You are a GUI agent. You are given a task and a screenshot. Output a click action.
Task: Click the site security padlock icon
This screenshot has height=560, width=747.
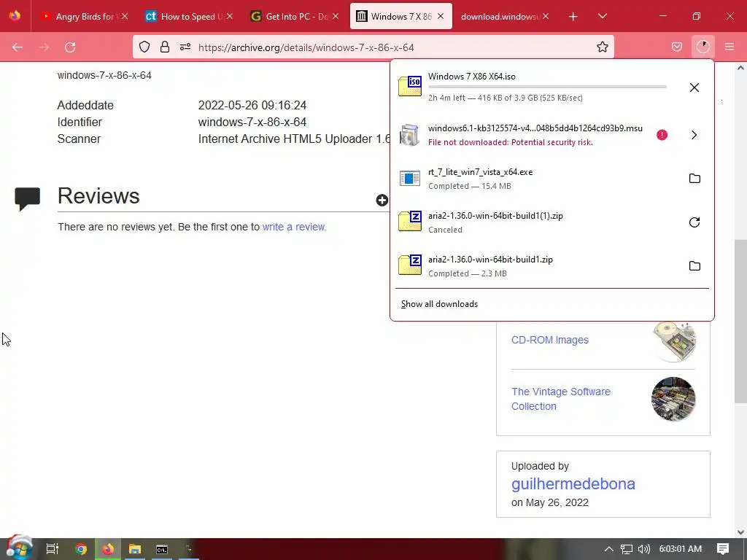pos(165,47)
